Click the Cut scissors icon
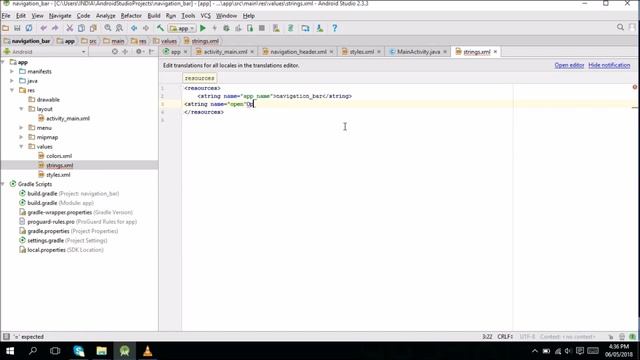640x360 pixels. (x=70, y=28)
